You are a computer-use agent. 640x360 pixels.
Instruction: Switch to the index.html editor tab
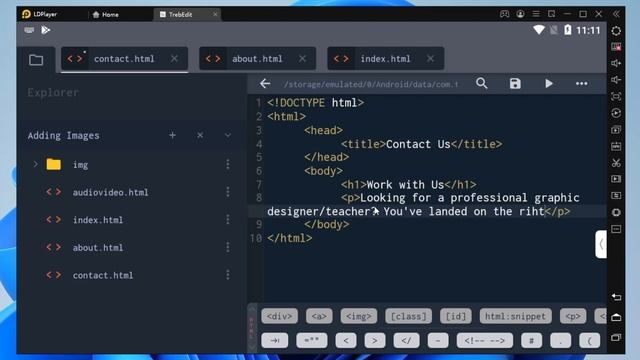(385, 59)
